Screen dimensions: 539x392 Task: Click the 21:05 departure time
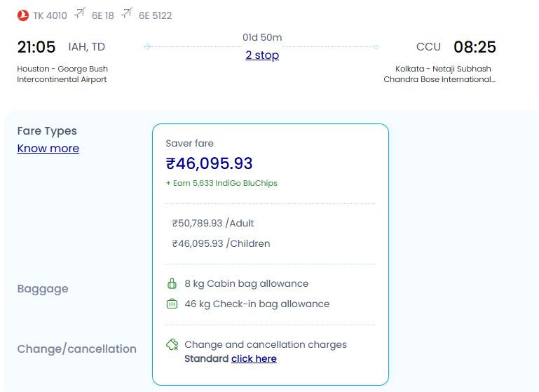pos(36,47)
